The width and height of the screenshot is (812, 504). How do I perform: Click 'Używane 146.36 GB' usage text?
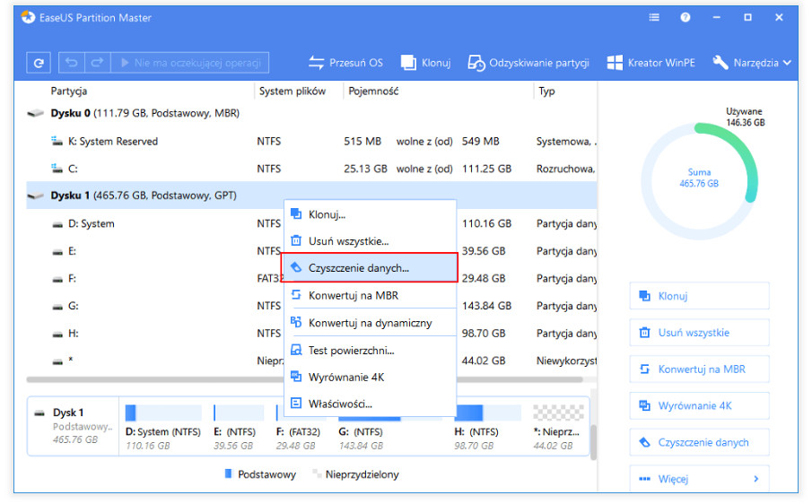[x=745, y=117]
